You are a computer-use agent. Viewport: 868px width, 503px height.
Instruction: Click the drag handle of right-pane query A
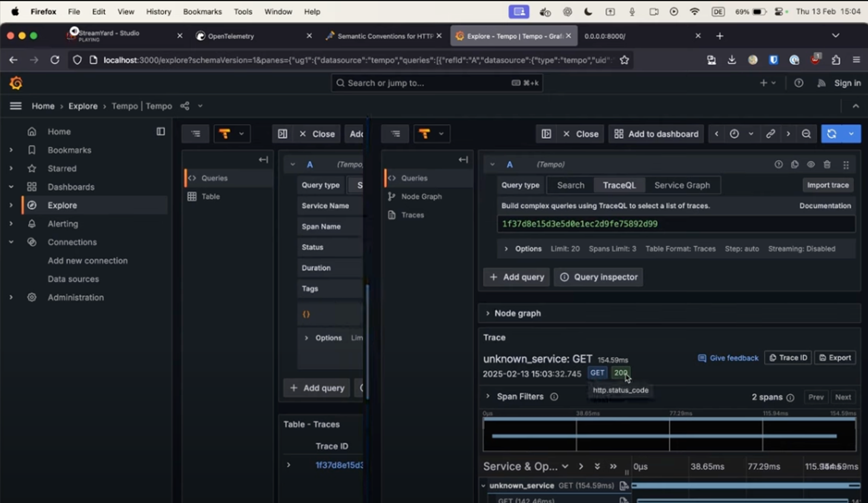click(x=846, y=164)
